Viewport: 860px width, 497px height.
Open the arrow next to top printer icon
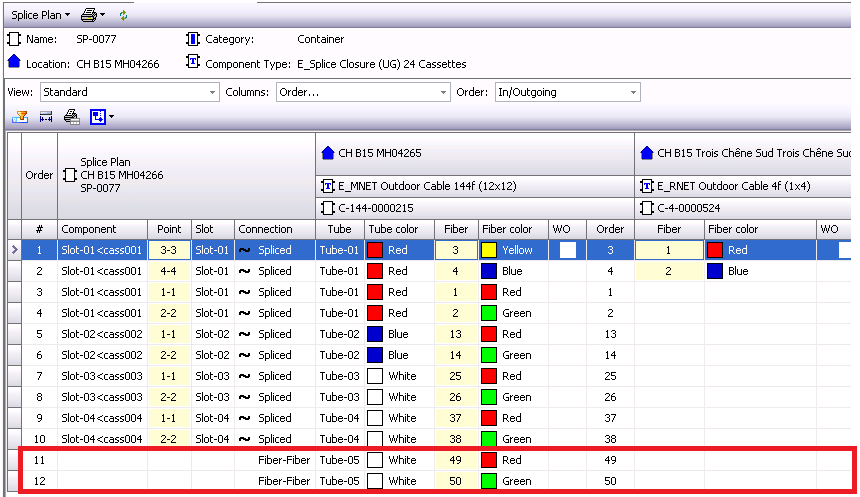click(103, 15)
